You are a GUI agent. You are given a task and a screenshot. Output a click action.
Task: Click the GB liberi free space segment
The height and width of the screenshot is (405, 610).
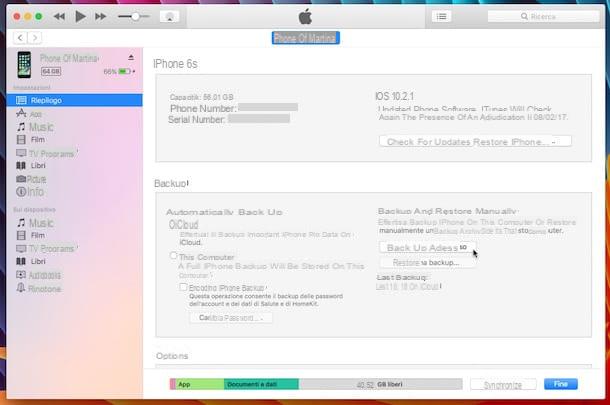coord(380,384)
